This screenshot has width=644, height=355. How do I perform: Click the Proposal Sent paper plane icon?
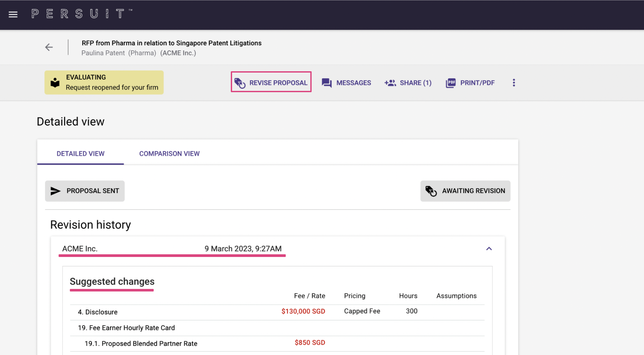click(56, 191)
